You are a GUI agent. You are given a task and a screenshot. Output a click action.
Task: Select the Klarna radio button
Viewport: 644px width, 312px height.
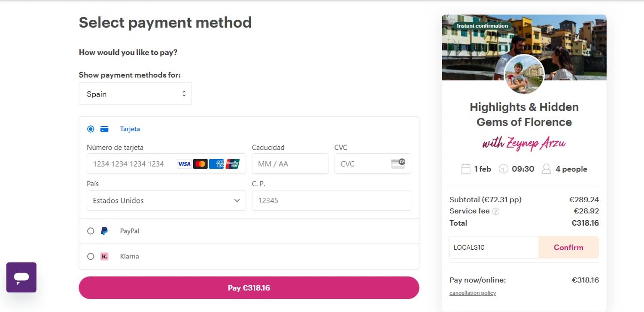[x=91, y=256]
